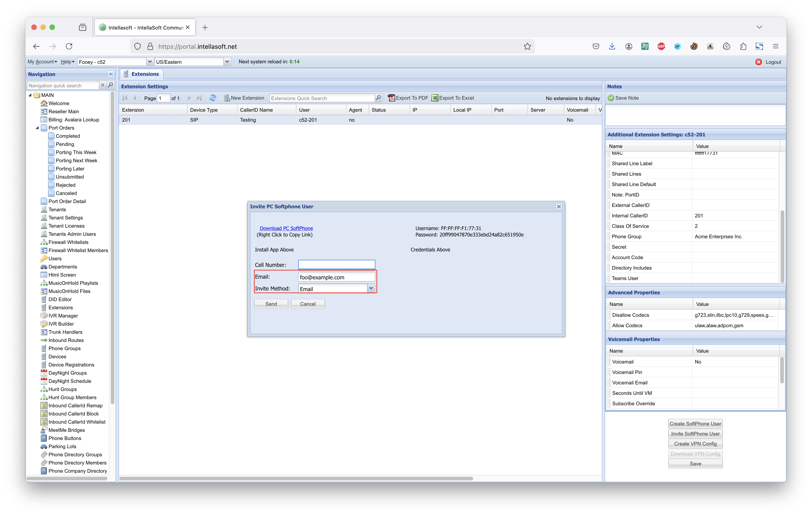Collapse the Port Orders tree node

tap(37, 128)
